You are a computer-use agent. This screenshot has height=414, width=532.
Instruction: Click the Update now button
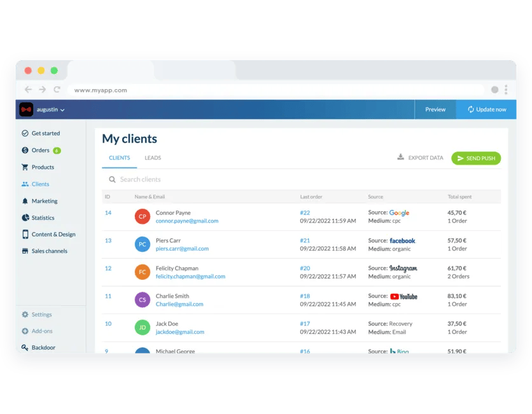[488, 109]
